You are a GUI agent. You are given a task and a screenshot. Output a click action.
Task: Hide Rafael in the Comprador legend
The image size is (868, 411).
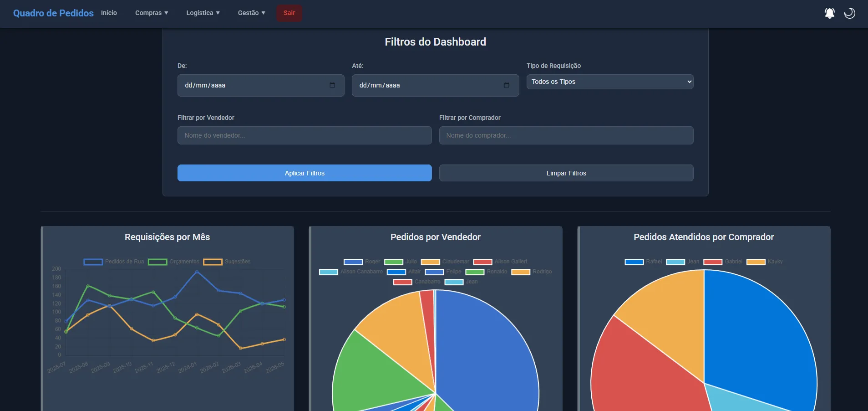(x=643, y=262)
